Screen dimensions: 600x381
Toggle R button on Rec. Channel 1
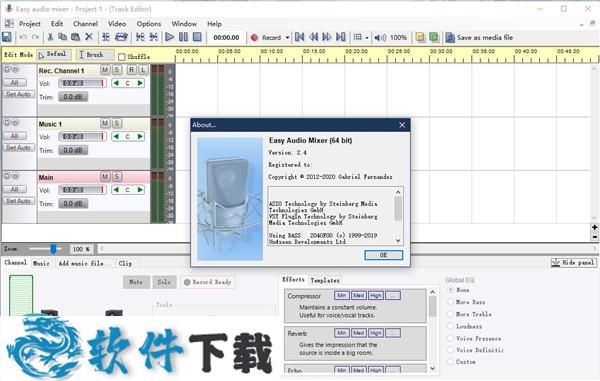click(x=131, y=70)
